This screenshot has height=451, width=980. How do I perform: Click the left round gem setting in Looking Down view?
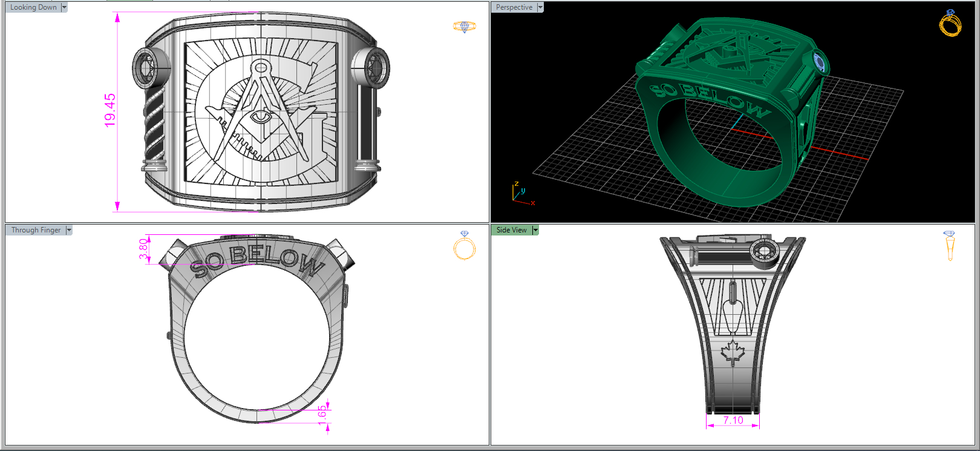(150, 67)
